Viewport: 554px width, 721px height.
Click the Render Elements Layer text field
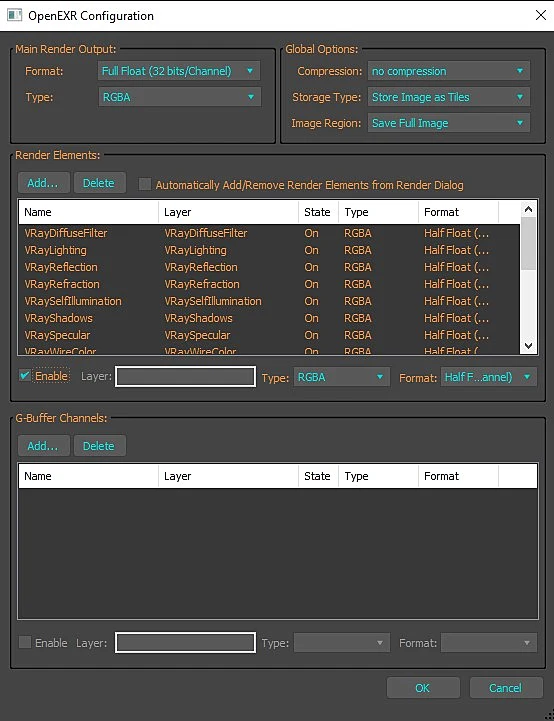[185, 377]
